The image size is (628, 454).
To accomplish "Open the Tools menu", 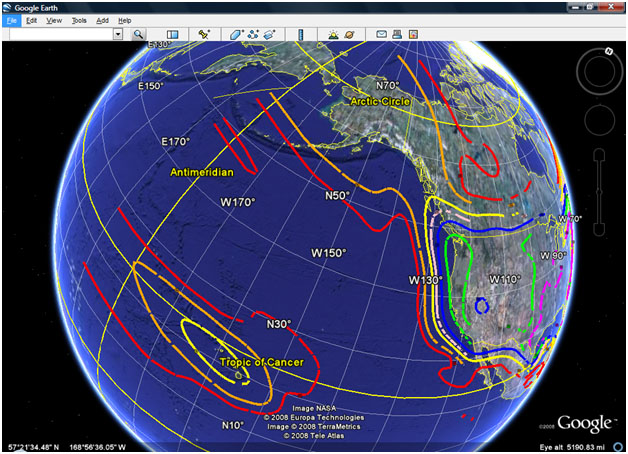I will pyautogui.click(x=79, y=20).
